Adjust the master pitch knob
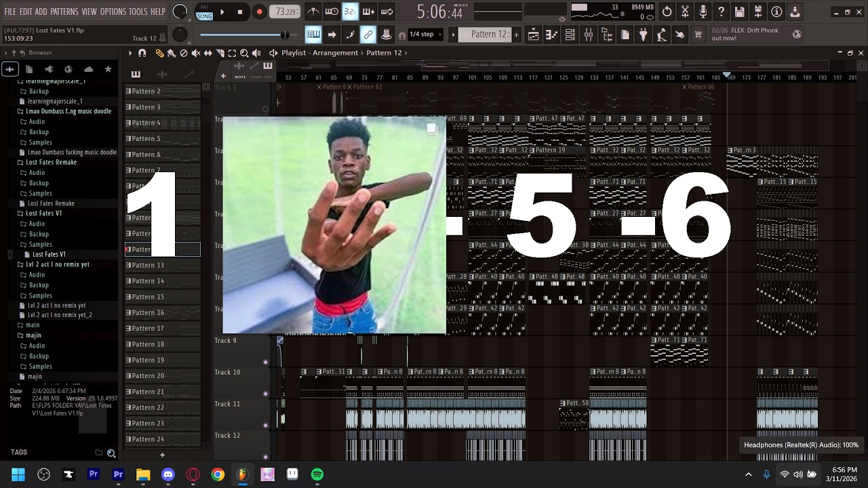The image size is (868, 488). [180, 35]
